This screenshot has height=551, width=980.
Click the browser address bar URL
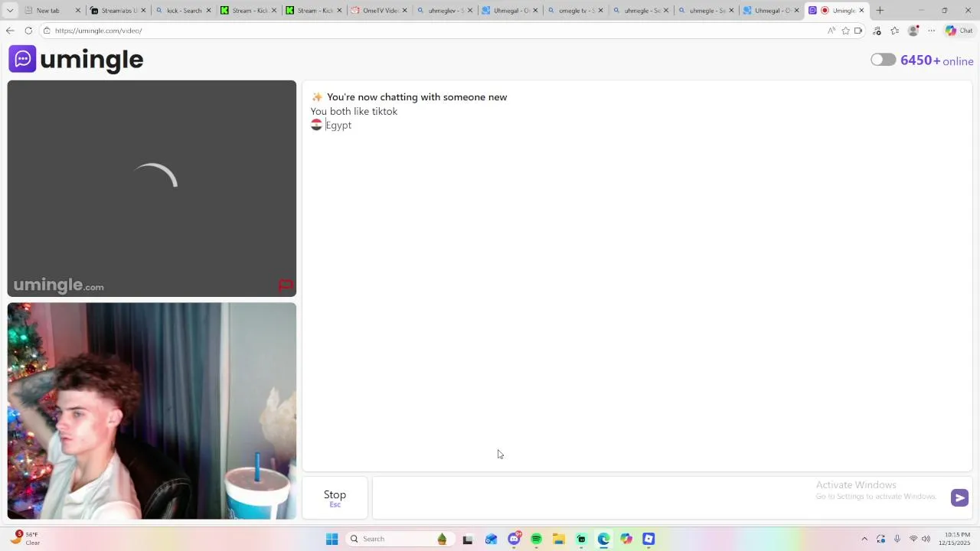click(98, 31)
